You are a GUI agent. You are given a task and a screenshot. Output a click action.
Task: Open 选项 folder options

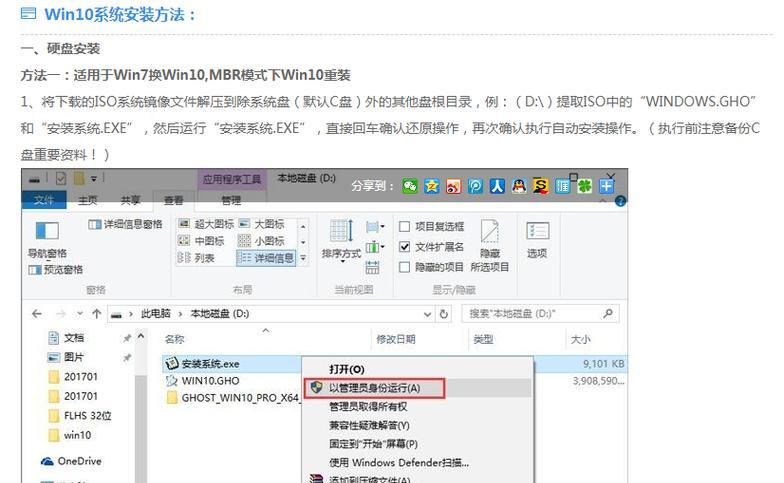tap(537, 240)
